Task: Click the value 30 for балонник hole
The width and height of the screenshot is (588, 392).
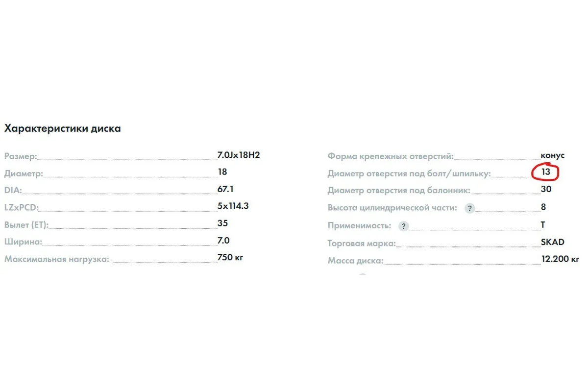Action: tap(546, 190)
